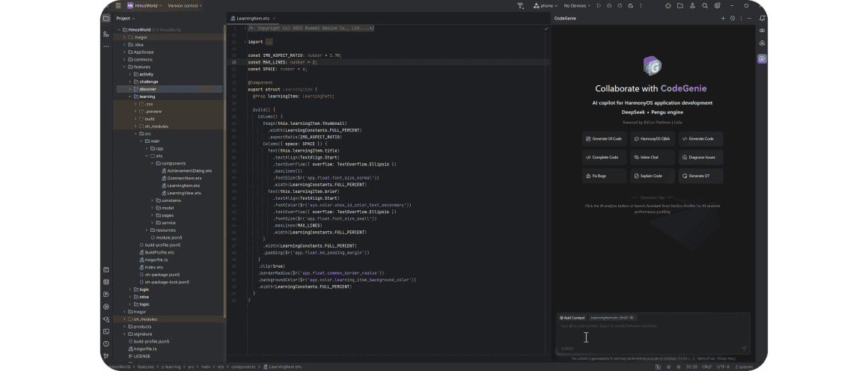Click the Run button in the top toolbar
The image size is (868, 371).
click(599, 6)
